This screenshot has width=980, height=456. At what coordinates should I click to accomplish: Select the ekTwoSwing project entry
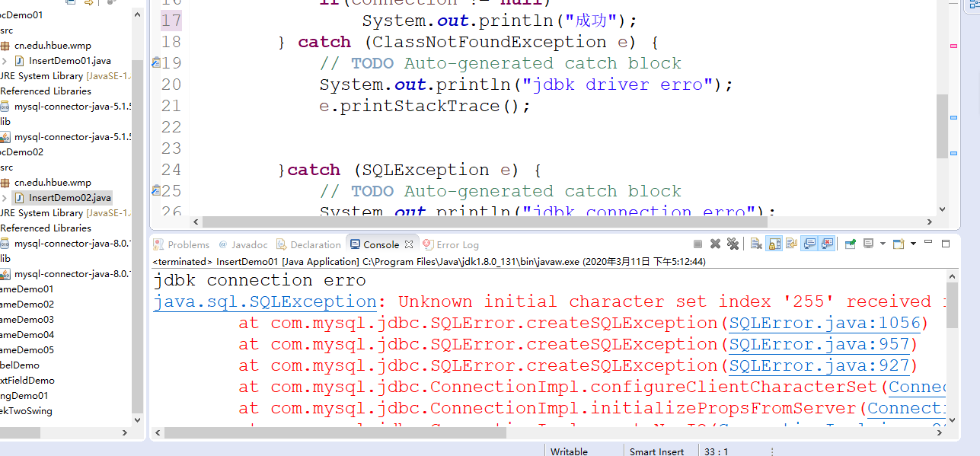(x=26, y=411)
